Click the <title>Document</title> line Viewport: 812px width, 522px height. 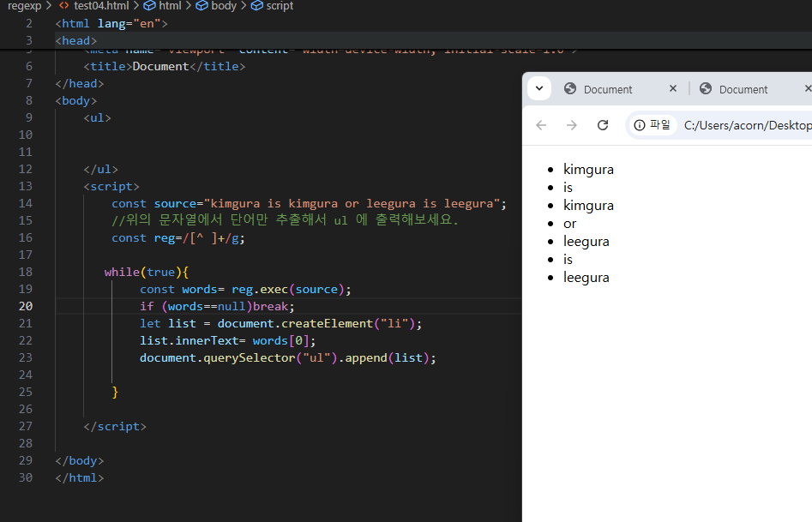[164, 66]
